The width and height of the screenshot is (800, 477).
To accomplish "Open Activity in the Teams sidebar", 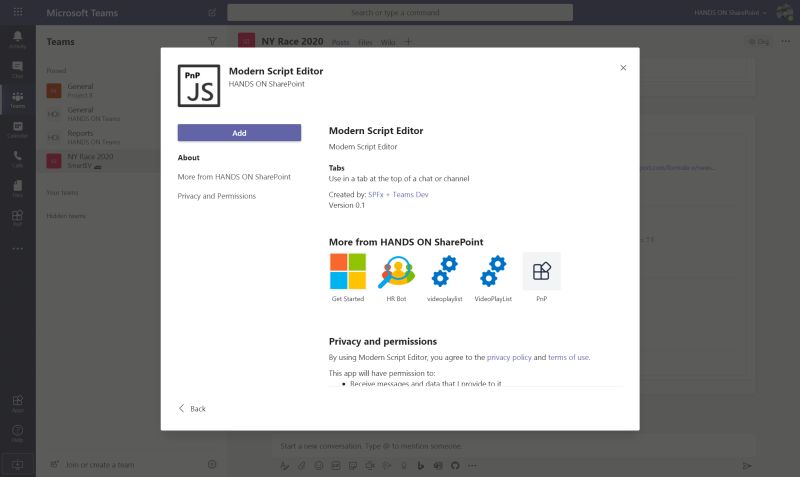I will [17, 39].
